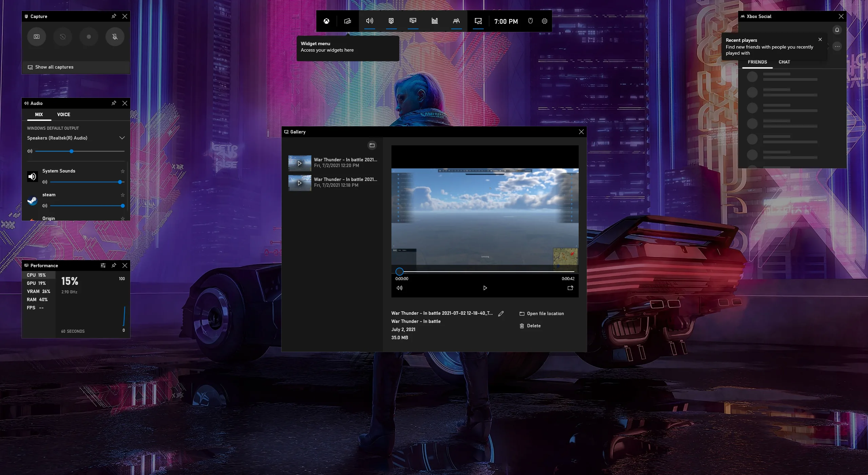Adjust the Windows default output volume slider
This screenshot has height=475, width=868.
[80, 151]
